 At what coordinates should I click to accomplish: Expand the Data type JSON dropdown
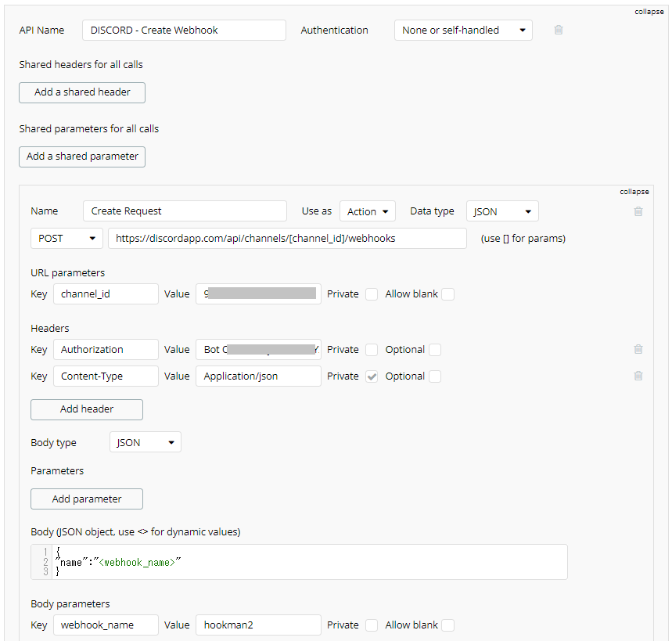pyautogui.click(x=502, y=211)
